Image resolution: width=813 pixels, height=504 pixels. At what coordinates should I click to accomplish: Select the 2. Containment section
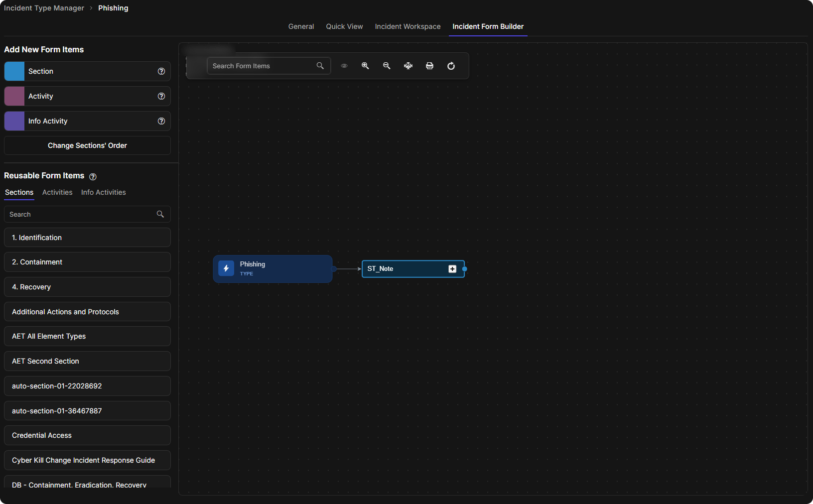pos(87,262)
